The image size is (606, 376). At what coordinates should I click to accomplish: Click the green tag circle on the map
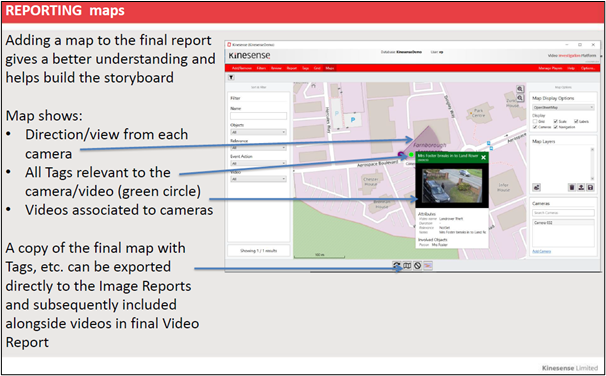pos(411,155)
